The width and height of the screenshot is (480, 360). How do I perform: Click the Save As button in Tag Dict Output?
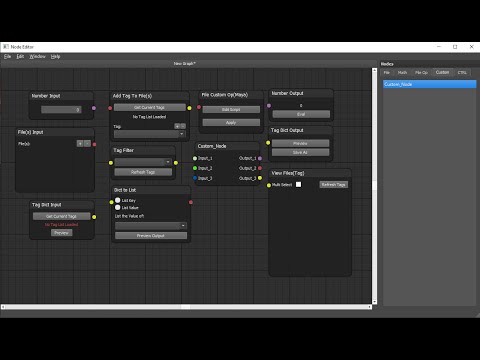(300, 152)
